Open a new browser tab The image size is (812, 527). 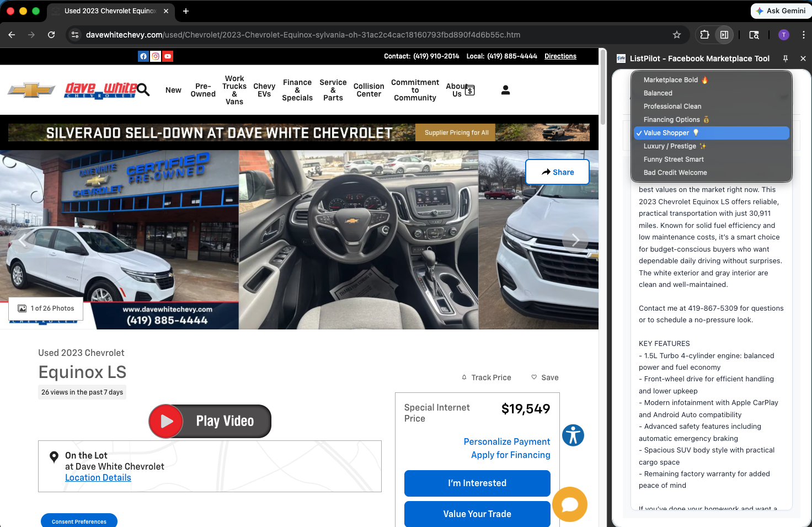pos(186,11)
